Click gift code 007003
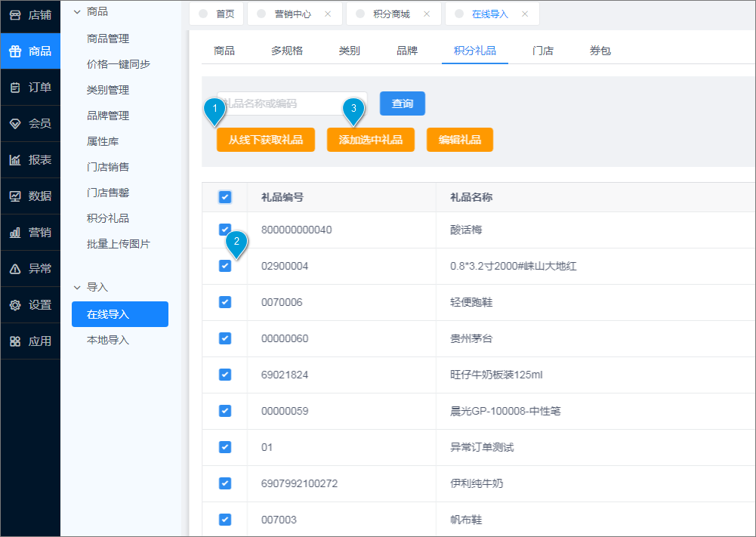Screen dimensions: 756x537 pyautogui.click(x=279, y=520)
